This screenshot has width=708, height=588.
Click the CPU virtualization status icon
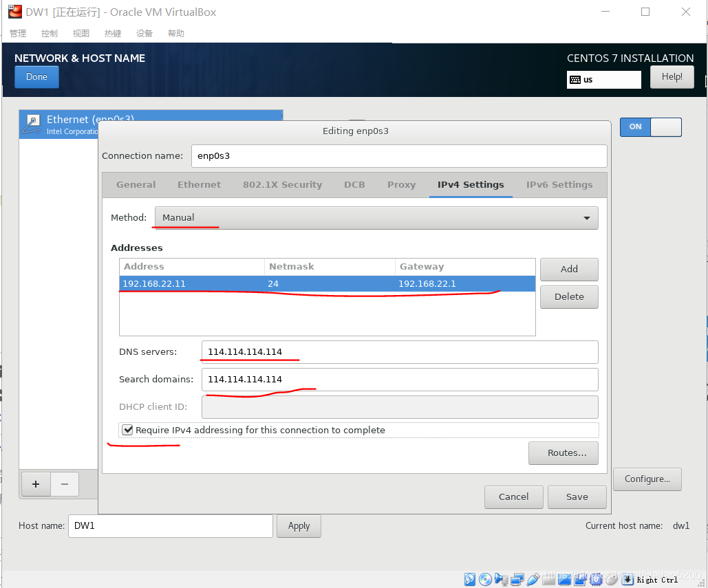point(596,579)
